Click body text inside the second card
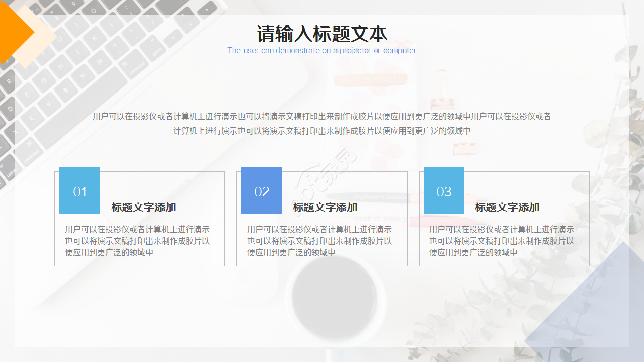The height and width of the screenshot is (362, 644). point(322,241)
